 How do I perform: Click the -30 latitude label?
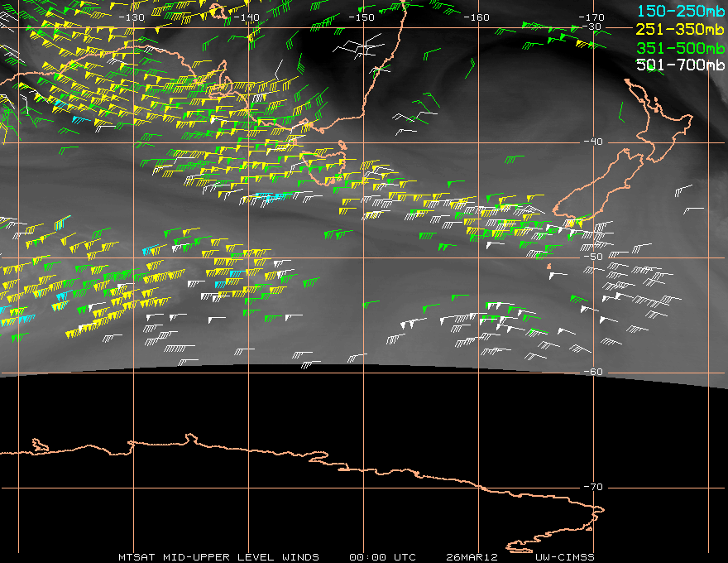tap(592, 26)
